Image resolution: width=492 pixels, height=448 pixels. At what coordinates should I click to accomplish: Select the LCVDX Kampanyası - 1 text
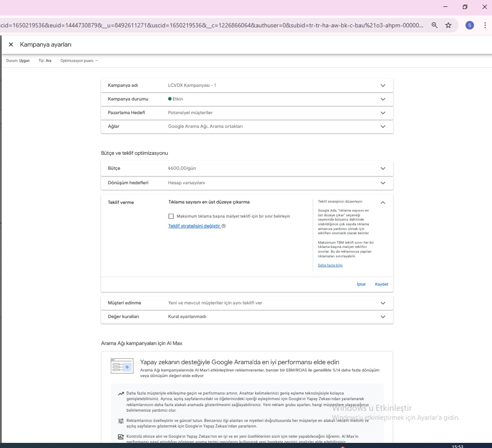pos(192,85)
